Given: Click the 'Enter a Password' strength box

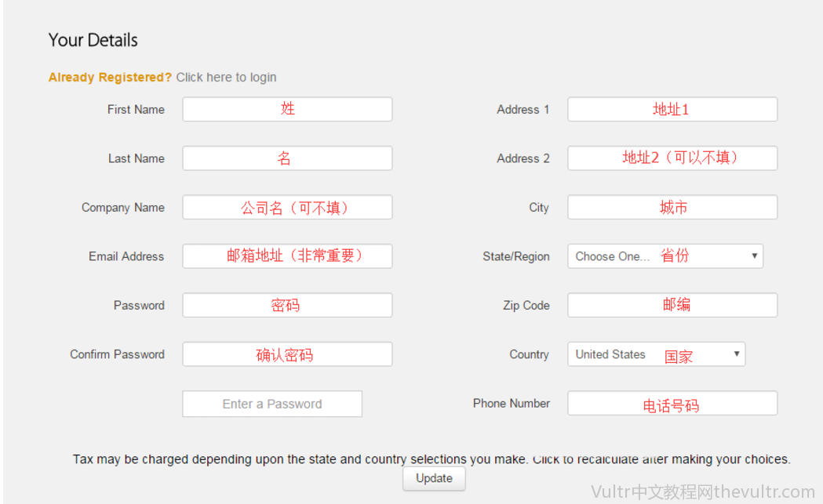Looking at the screenshot, I should (272, 404).
